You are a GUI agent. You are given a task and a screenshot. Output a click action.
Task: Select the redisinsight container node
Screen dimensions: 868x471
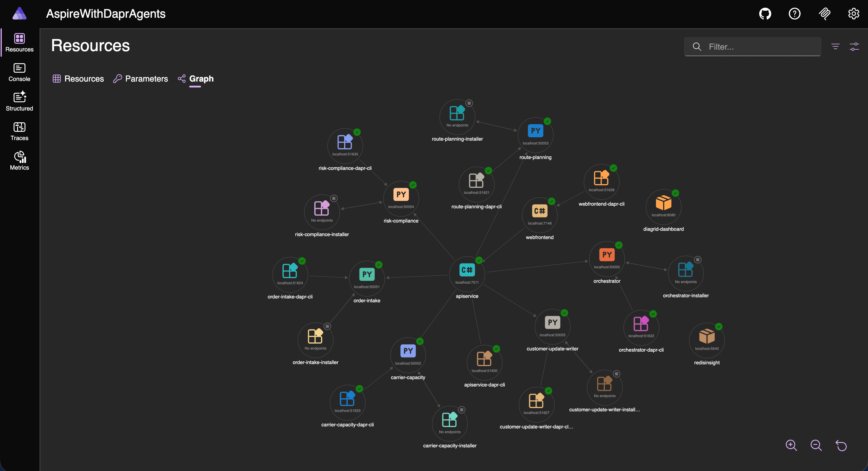[x=707, y=340]
